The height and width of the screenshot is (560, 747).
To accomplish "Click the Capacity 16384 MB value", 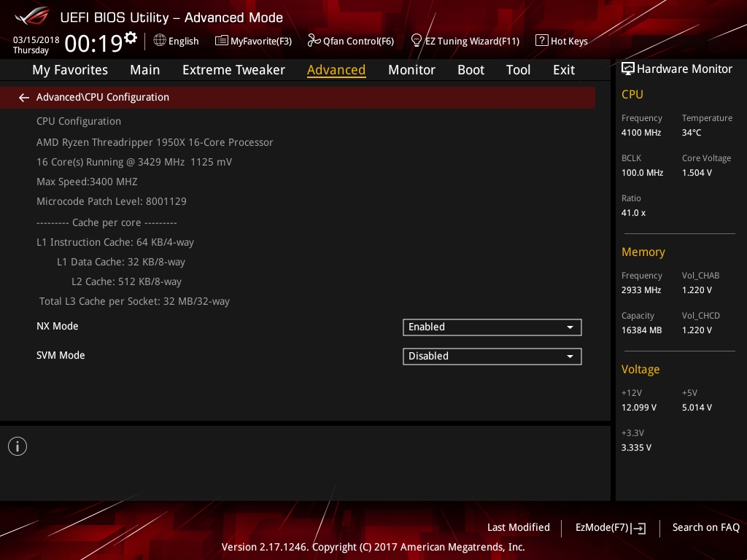I will [641, 330].
